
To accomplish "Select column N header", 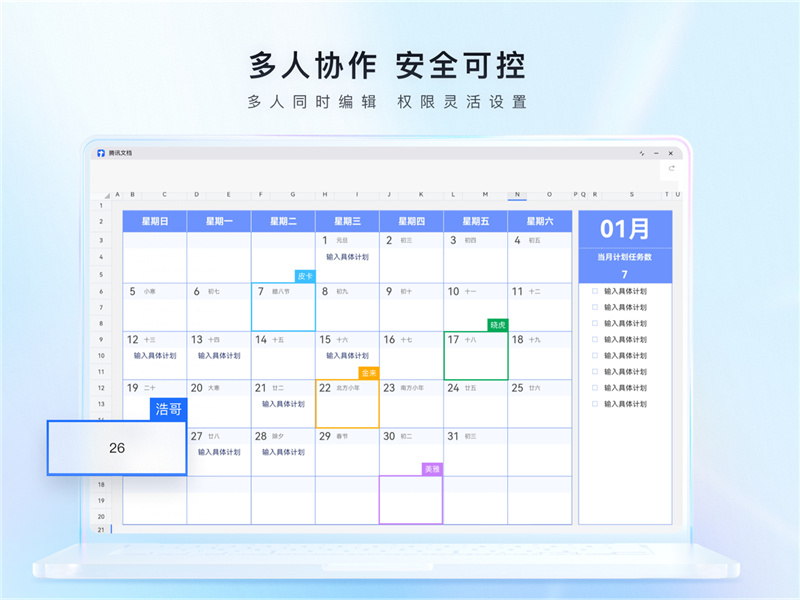I will [516, 195].
